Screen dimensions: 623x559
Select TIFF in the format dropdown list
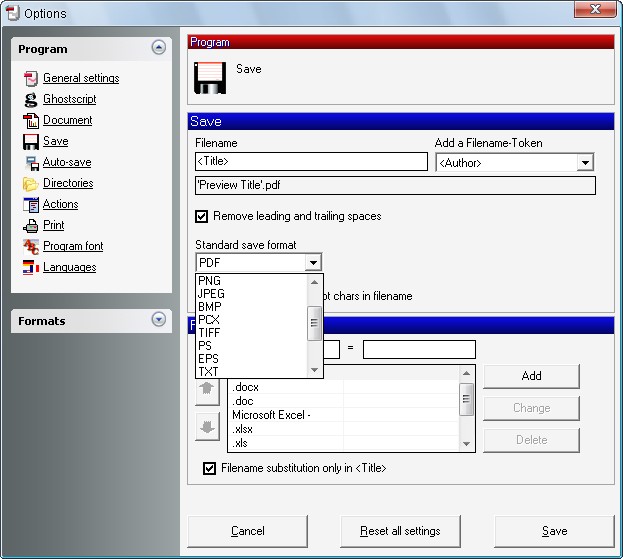(x=210, y=333)
